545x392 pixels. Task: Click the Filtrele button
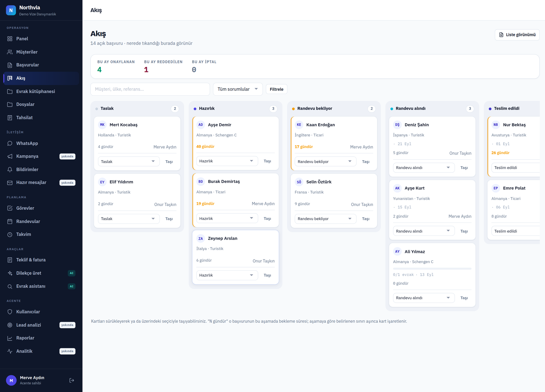pyautogui.click(x=276, y=89)
